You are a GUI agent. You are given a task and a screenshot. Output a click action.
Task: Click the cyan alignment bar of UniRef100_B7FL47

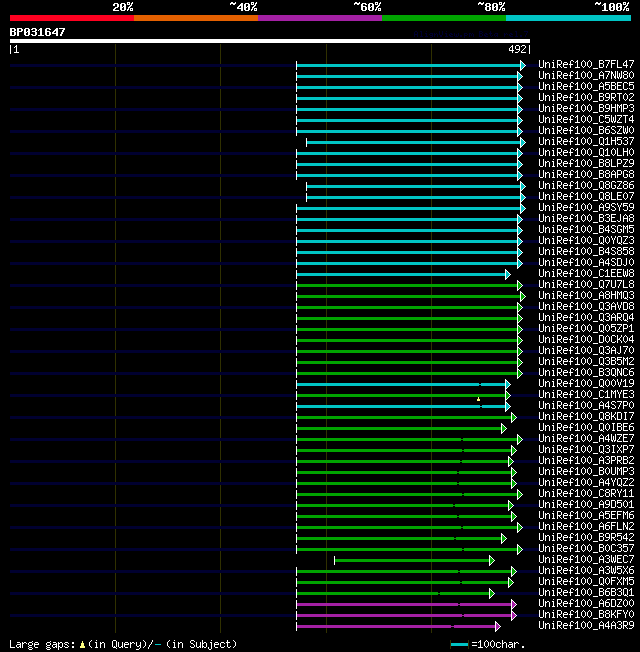tap(409, 65)
